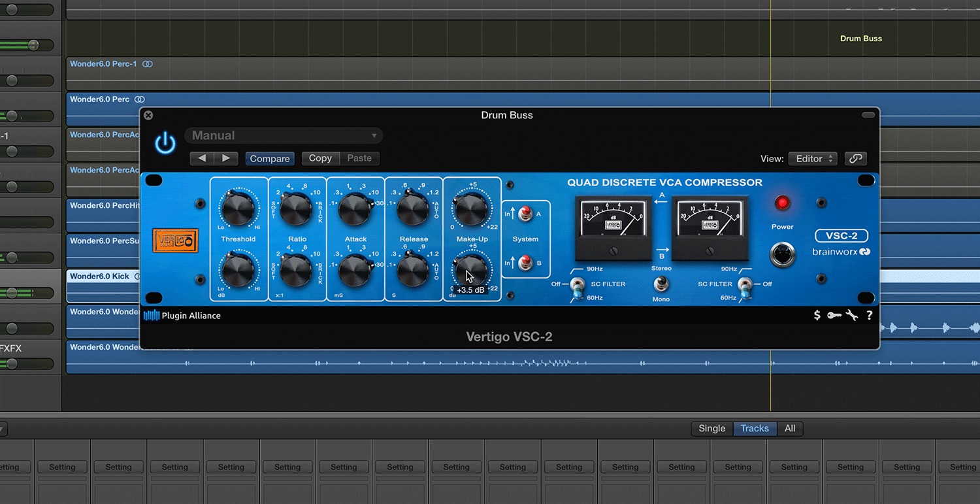Open the Manual preset dropdown
Screen dimensions: 980x504
283,135
